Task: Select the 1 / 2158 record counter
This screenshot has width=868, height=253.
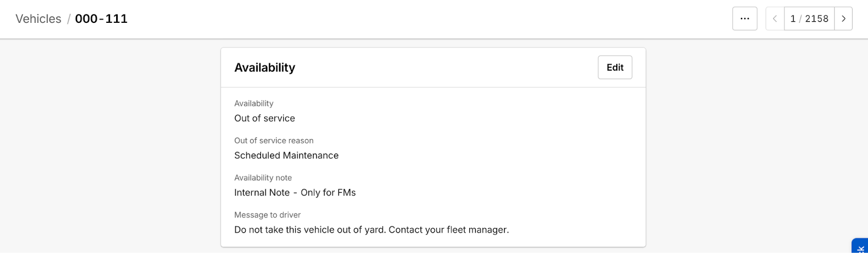Action: point(809,18)
